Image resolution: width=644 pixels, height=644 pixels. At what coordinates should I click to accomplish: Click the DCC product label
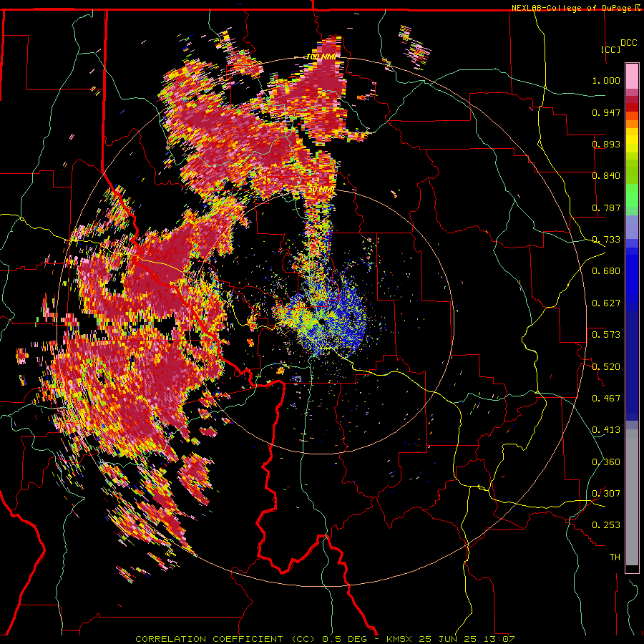(628, 43)
